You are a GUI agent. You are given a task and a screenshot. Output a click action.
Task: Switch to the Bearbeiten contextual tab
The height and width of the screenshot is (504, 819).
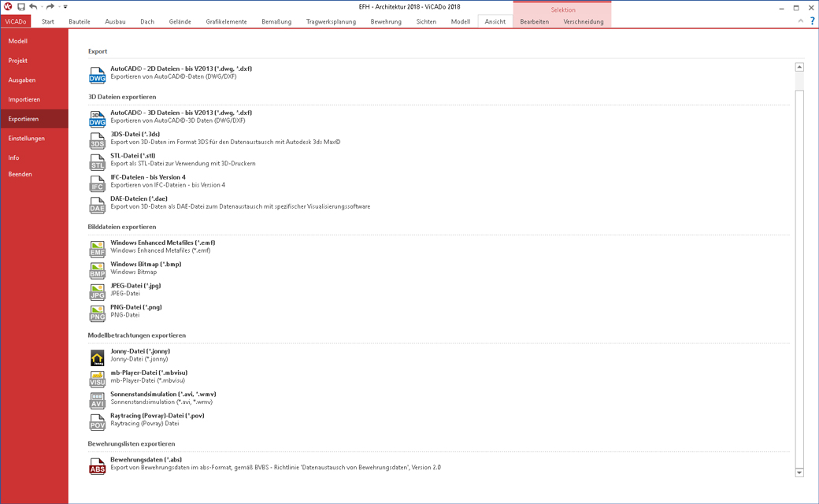[x=535, y=21]
